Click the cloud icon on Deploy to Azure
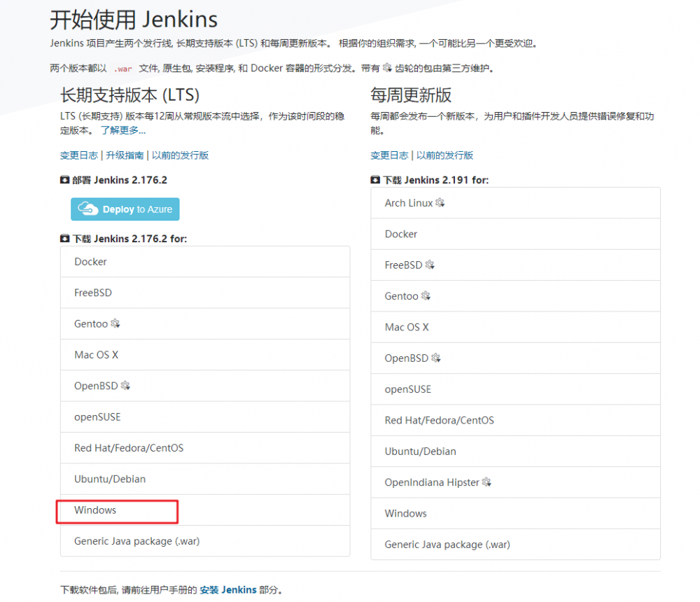Screen dimensions: 700x602 [x=88, y=209]
